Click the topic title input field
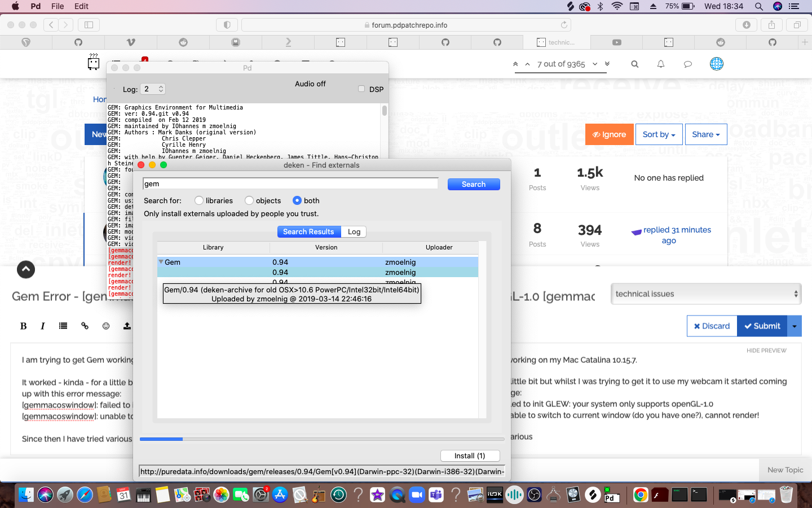812x508 pixels. 303,296
